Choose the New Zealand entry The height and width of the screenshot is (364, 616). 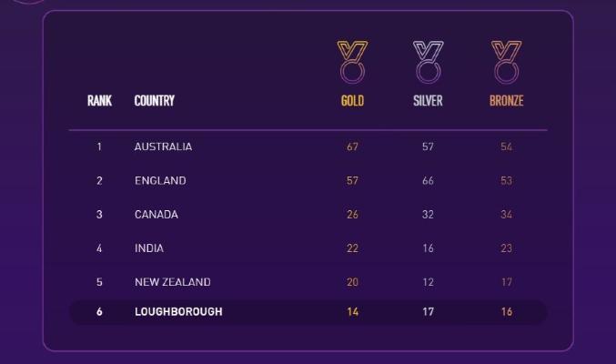[x=172, y=282]
